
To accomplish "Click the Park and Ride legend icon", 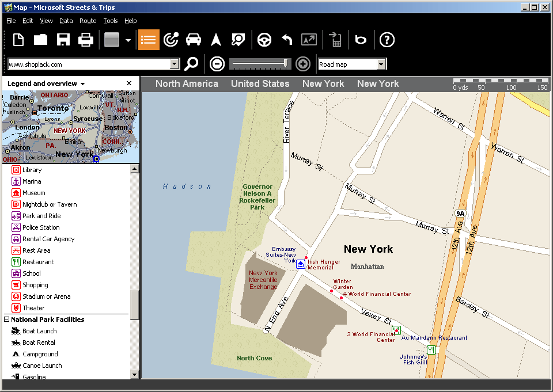I will pyautogui.click(x=16, y=216).
